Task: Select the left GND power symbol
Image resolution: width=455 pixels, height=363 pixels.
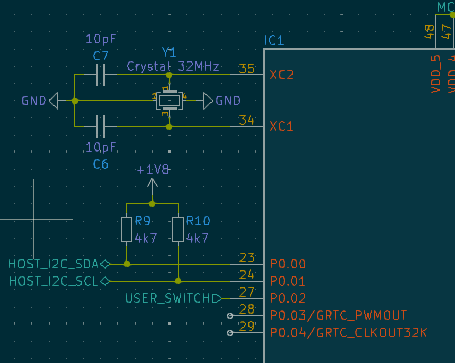Action: point(53,101)
